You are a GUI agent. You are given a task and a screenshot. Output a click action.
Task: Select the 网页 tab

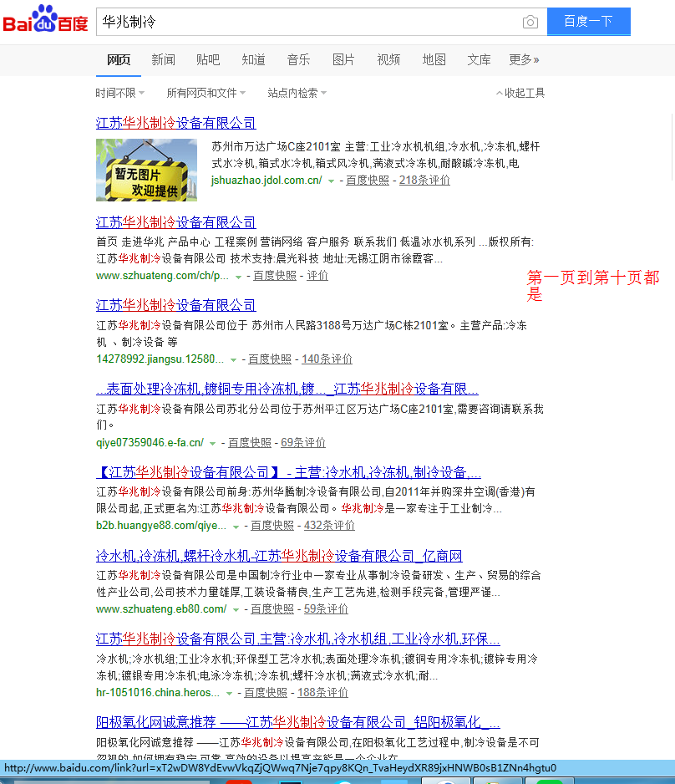coord(119,60)
